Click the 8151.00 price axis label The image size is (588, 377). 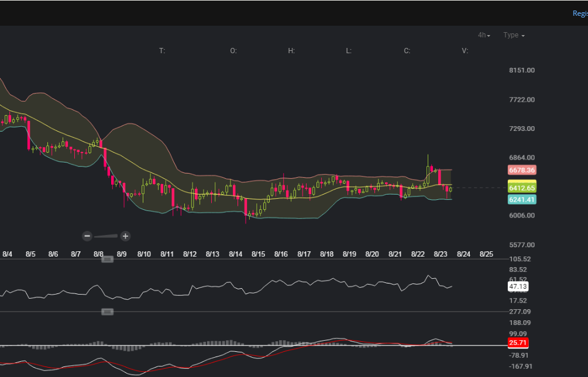tap(522, 70)
